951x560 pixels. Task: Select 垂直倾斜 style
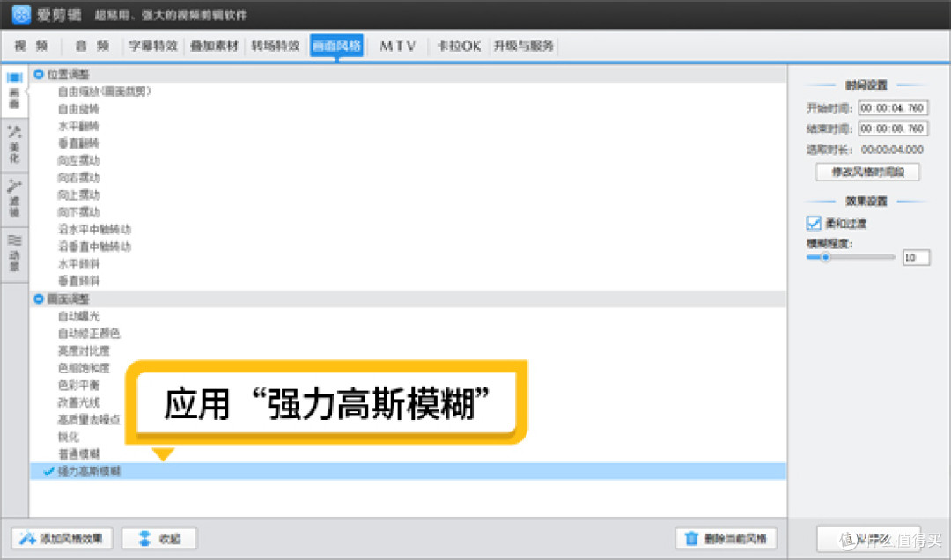tap(78, 281)
